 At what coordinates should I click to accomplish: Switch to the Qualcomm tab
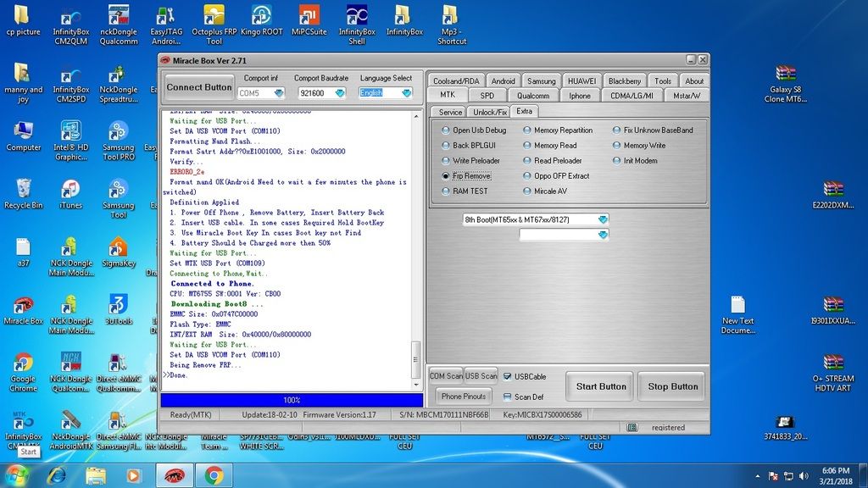pyautogui.click(x=533, y=96)
